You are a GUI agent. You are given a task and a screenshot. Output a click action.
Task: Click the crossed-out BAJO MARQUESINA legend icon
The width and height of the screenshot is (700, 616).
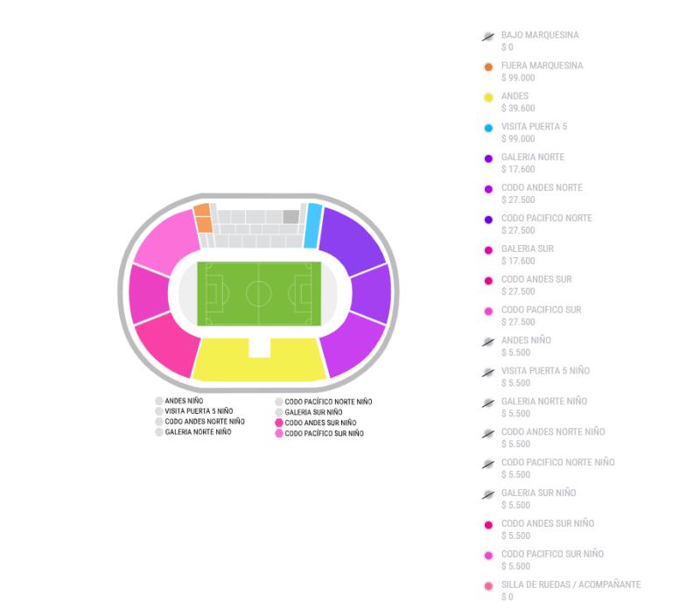(486, 35)
